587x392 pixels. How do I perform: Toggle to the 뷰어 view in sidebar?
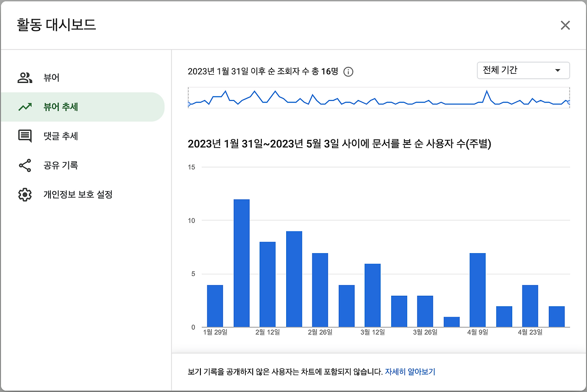coord(50,77)
